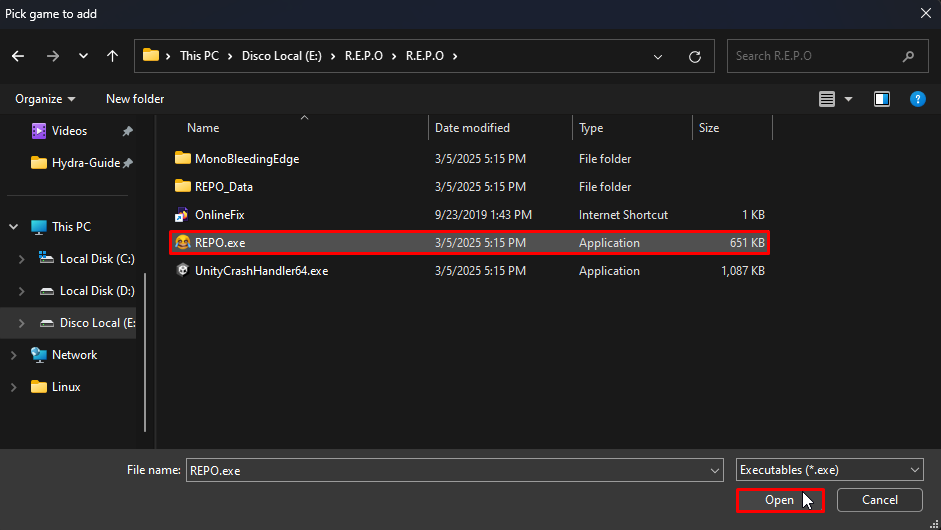The image size is (941, 530).
Task: Click the Search R.E.P.O input field
Action: click(x=815, y=56)
